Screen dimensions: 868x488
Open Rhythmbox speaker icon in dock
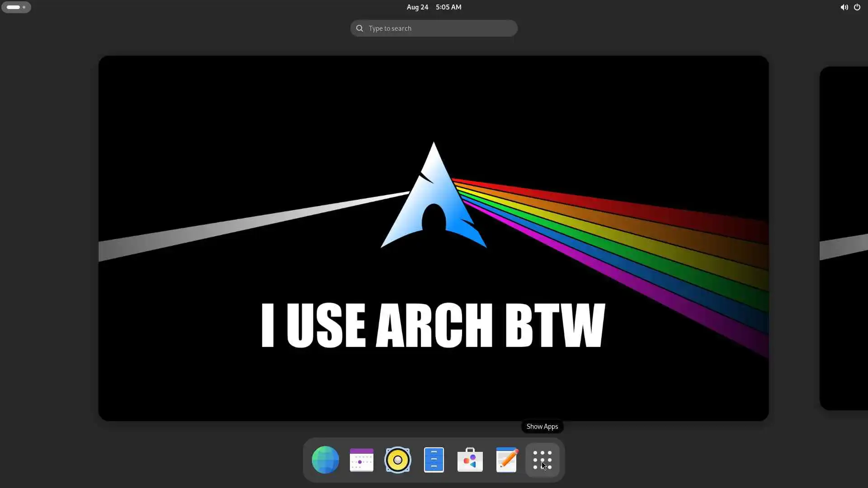point(397,460)
